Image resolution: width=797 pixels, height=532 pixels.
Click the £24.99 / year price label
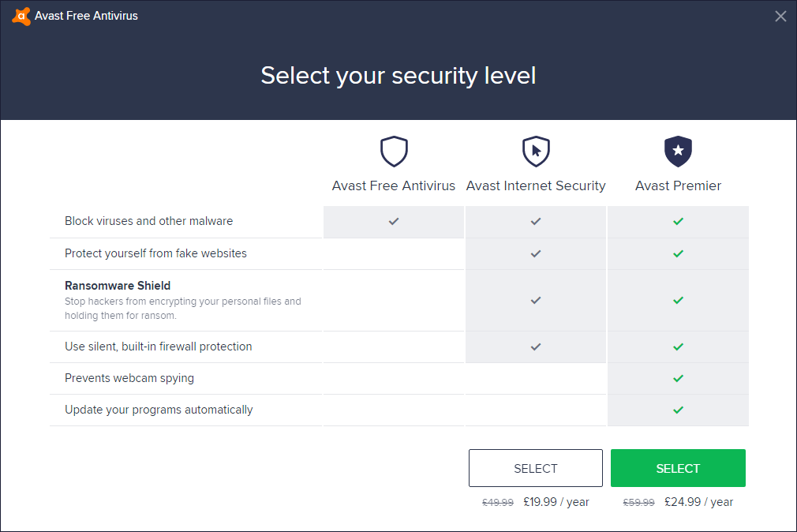click(698, 502)
